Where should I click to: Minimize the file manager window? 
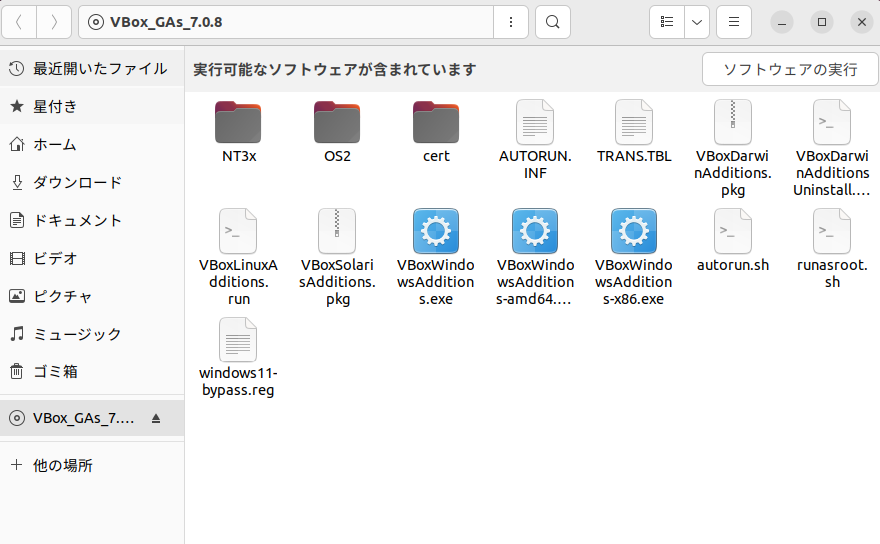782,22
